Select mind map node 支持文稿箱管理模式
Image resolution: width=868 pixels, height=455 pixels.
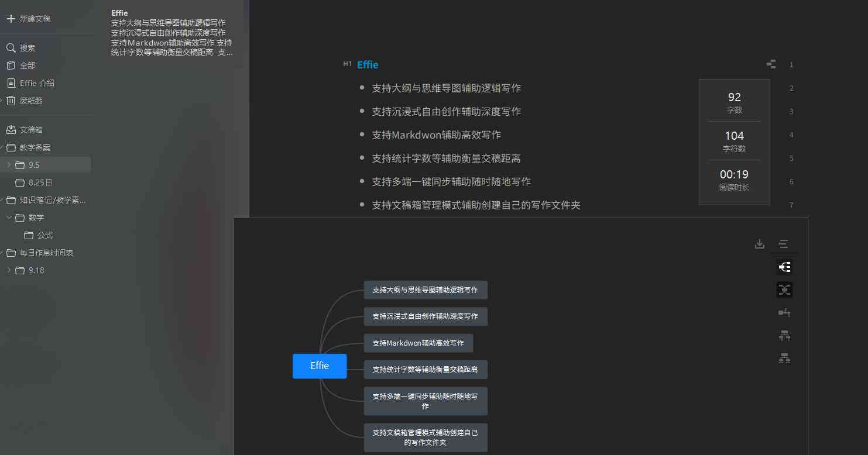[426, 438]
